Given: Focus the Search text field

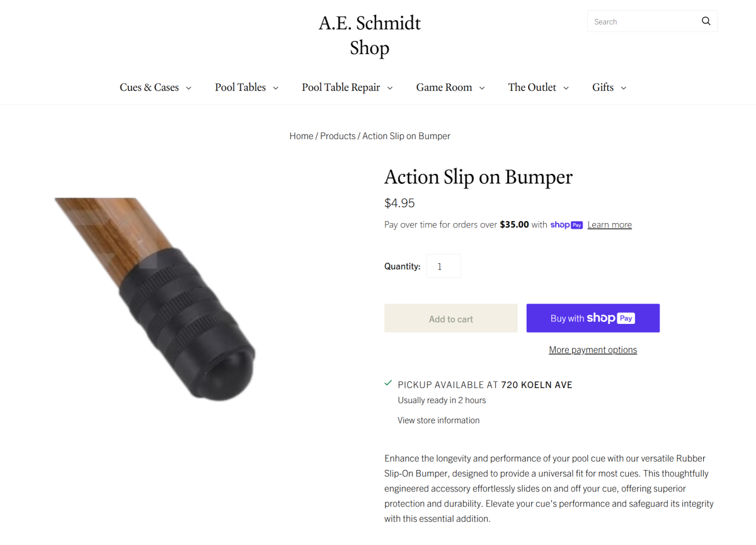Looking at the screenshot, I should [641, 21].
